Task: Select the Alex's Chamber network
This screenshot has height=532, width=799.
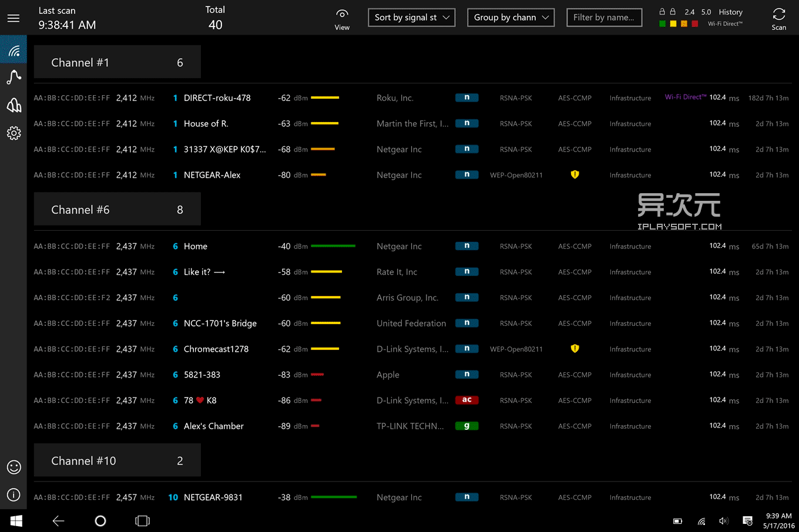Action: click(213, 426)
